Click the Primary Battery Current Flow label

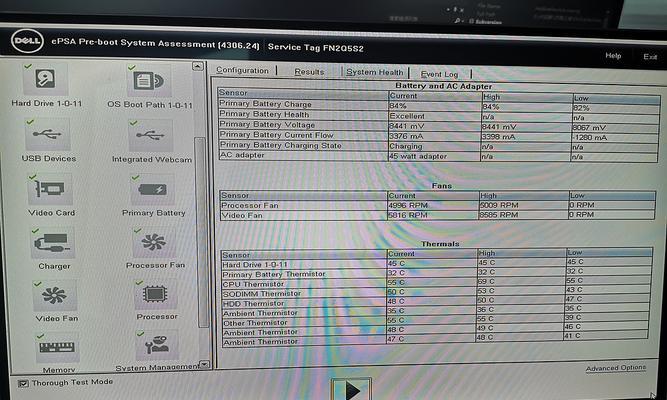pyautogui.click(x=276, y=135)
